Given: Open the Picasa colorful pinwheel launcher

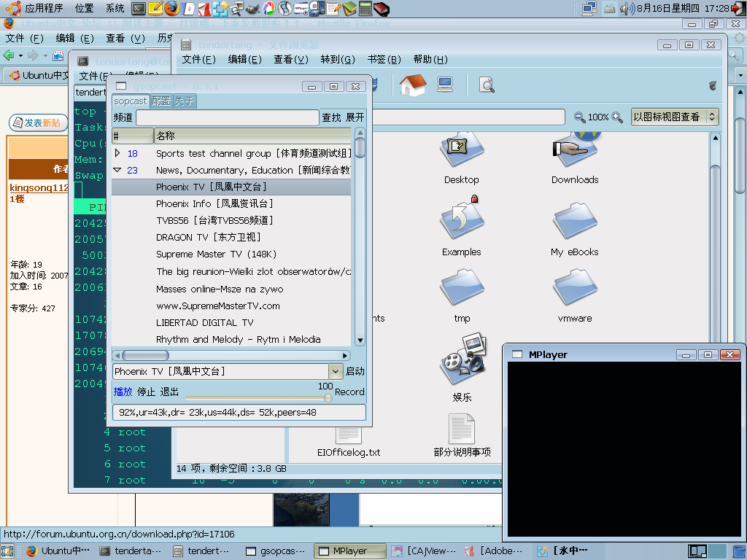Looking at the screenshot, I should (268, 9).
